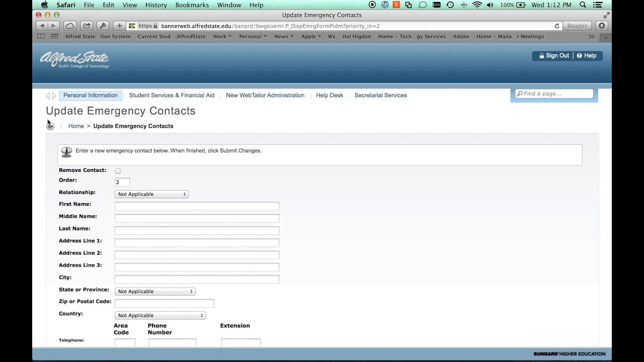Open the Downloads arrow button
This screenshot has height=362, width=644.
[602, 26]
